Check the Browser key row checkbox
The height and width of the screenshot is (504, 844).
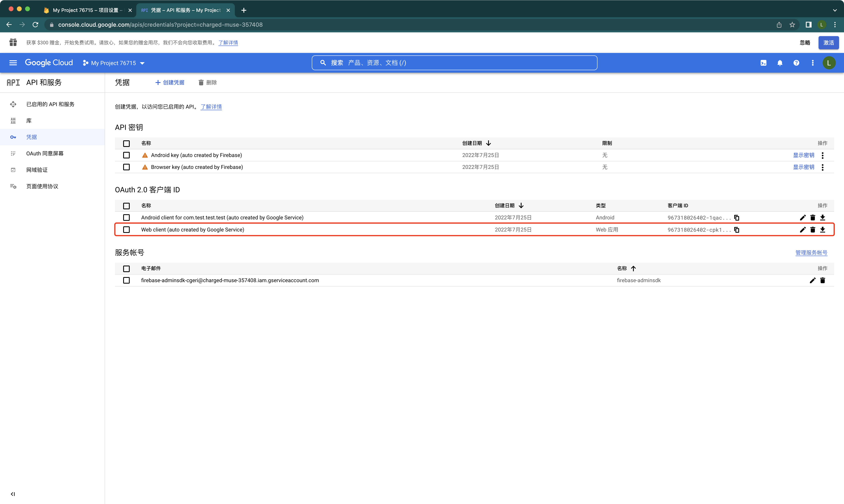click(126, 167)
